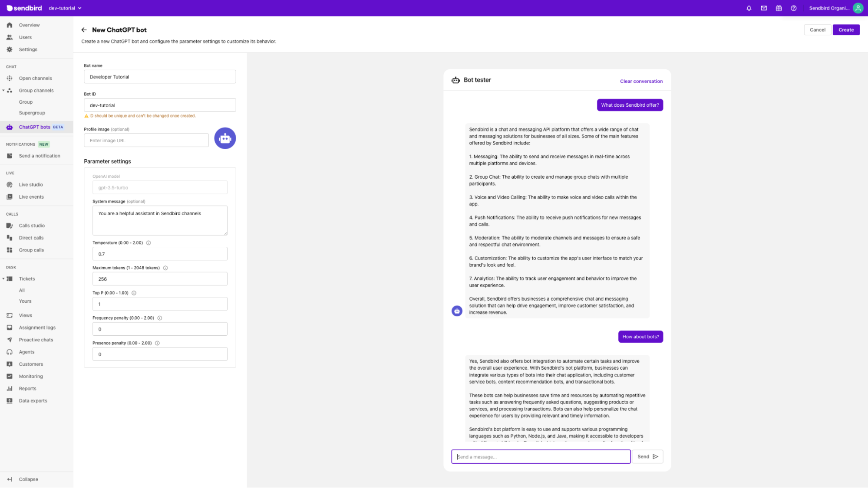The image size is (868, 488).
Task: Open the mail envelope icon in header
Action: tap(764, 8)
